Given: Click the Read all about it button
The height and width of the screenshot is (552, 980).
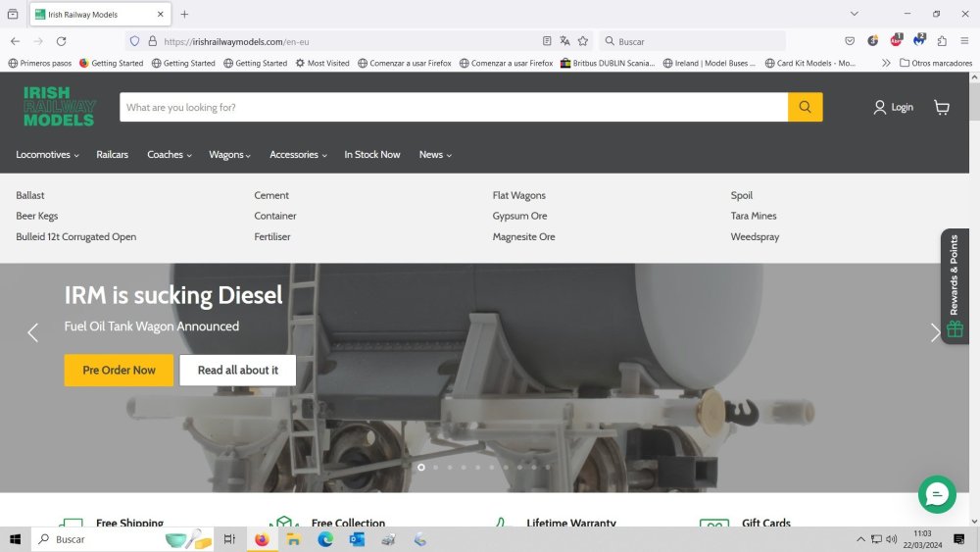Looking at the screenshot, I should click(x=237, y=370).
